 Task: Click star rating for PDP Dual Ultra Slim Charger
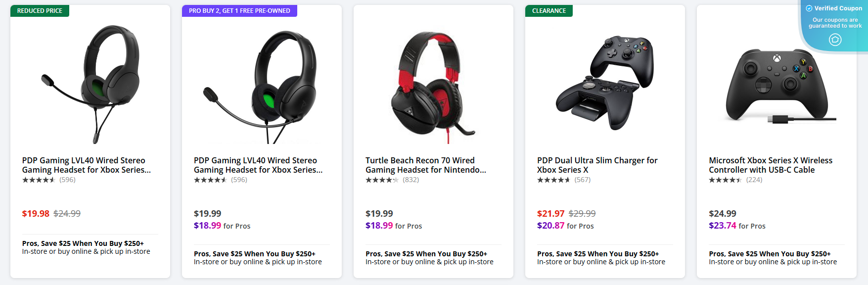tap(555, 180)
